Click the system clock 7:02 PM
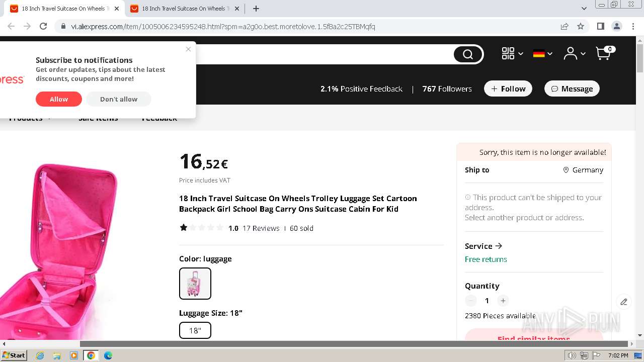The height and width of the screenshot is (362, 644). tap(618, 355)
